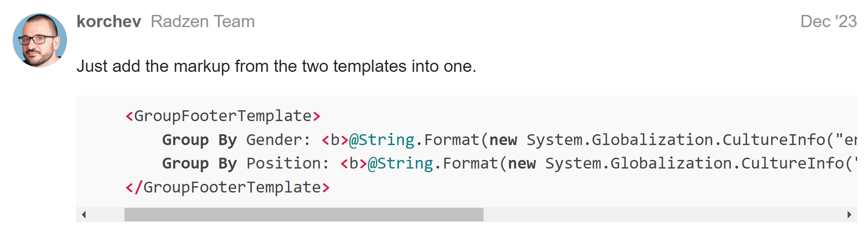Click the code block's left scroll arrow
Screen dimensions: 868x230
pos(84,215)
